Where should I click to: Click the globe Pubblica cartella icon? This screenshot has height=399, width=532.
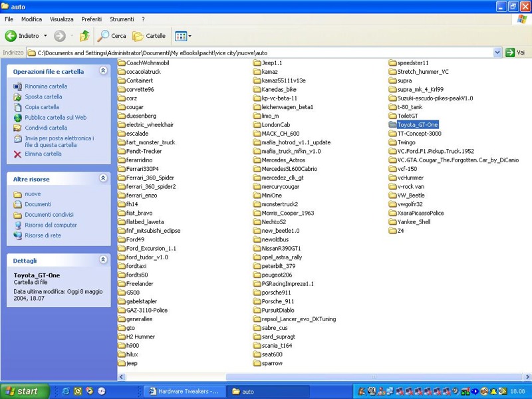click(17, 118)
